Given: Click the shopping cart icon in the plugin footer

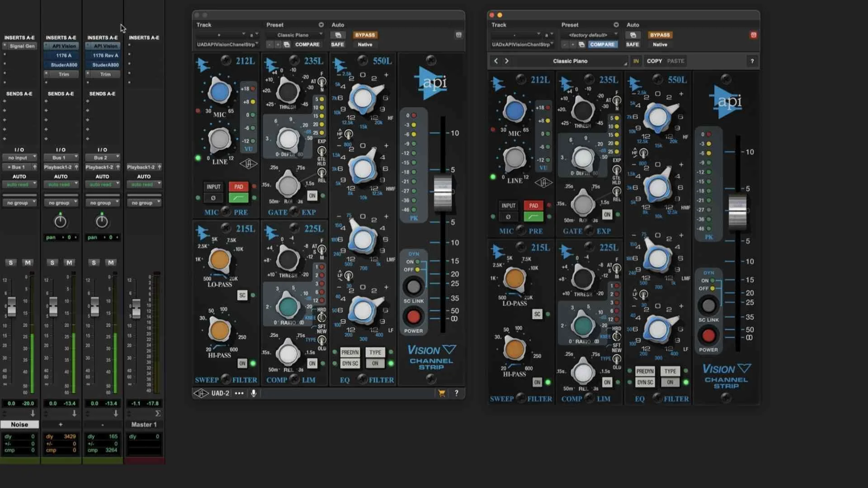Looking at the screenshot, I should point(442,393).
